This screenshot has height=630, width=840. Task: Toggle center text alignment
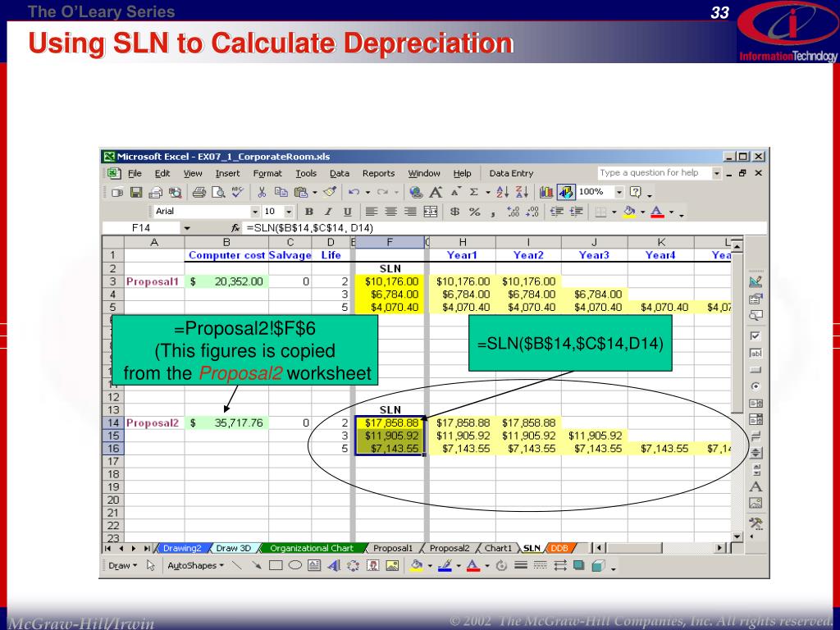point(391,212)
